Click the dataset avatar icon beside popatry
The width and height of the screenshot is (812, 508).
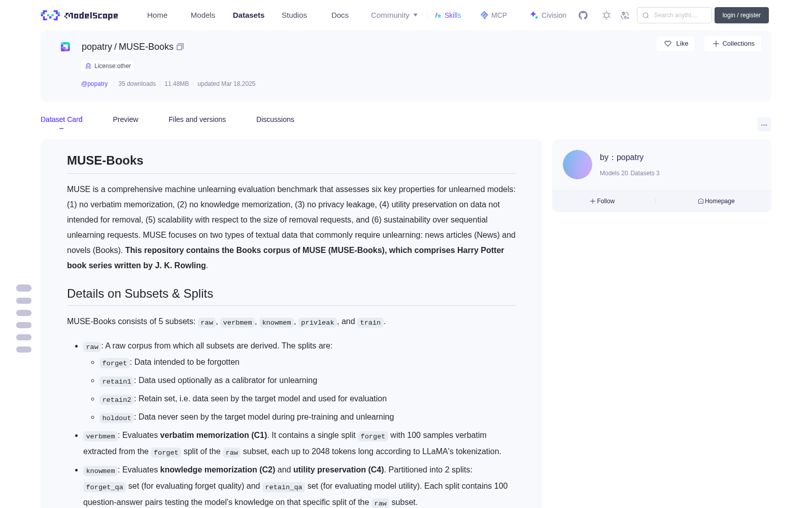point(65,47)
